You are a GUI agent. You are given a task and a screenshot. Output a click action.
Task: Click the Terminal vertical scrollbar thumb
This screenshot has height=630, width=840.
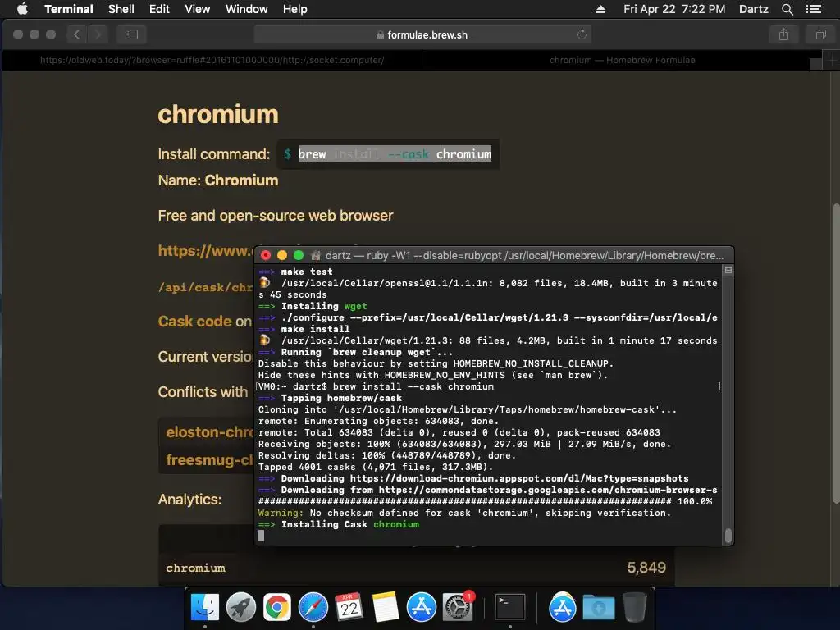click(728, 536)
